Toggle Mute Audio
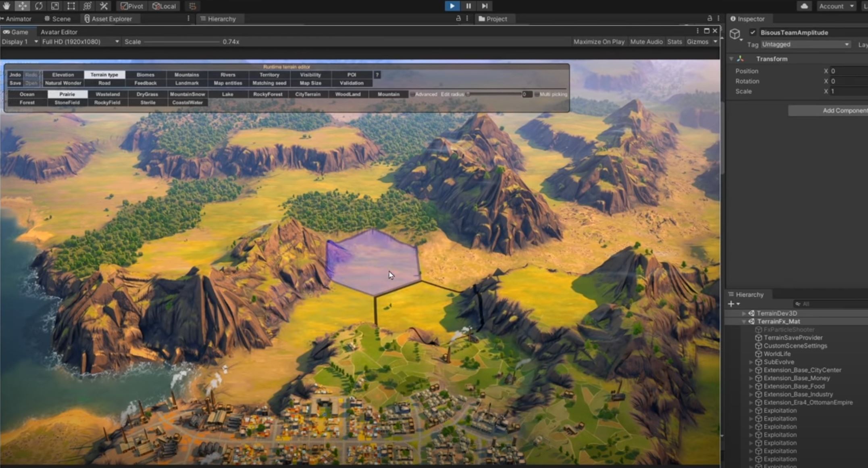The height and width of the screenshot is (468, 868). [646, 42]
